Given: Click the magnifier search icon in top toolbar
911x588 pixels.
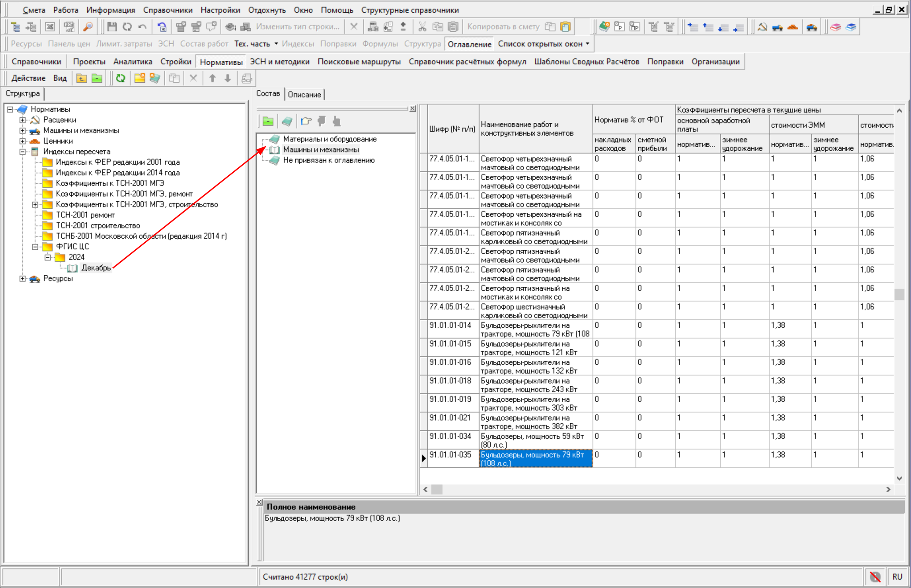Looking at the screenshot, I should (x=88, y=27).
